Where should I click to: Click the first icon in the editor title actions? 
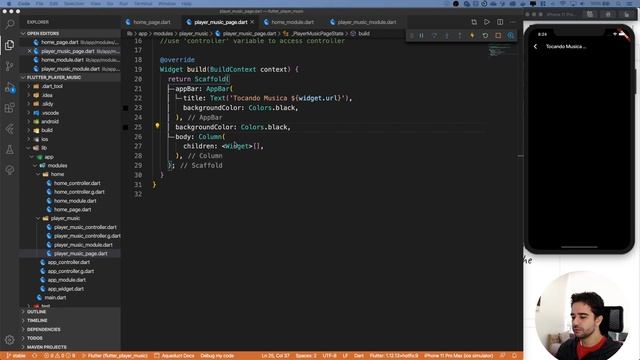coord(474,22)
